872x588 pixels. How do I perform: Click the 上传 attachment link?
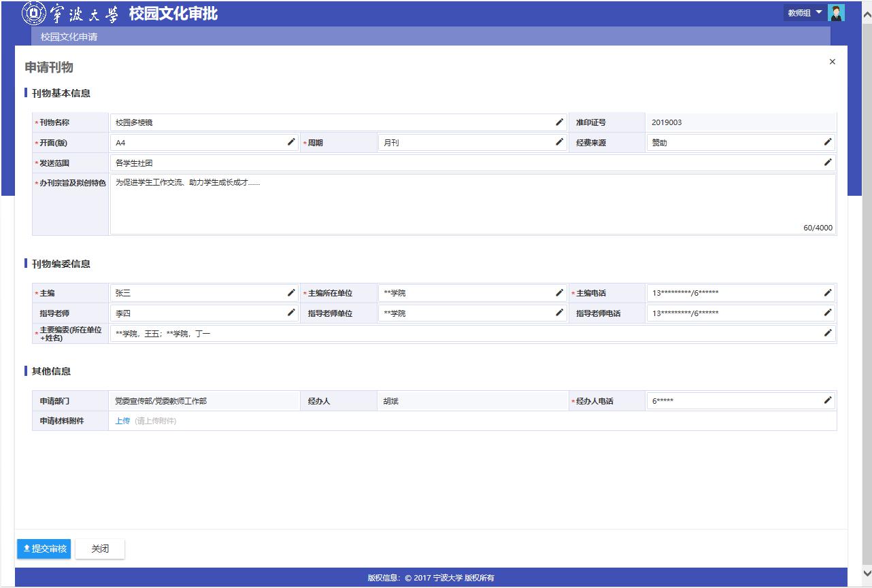coord(122,421)
